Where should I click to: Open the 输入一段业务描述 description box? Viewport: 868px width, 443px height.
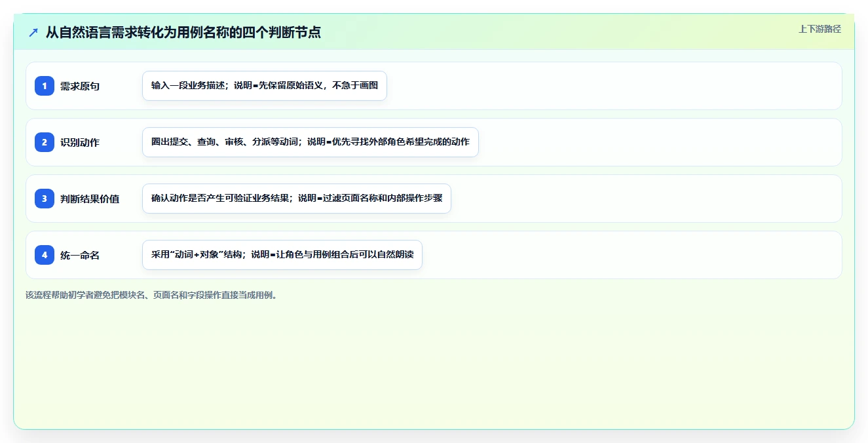265,86
